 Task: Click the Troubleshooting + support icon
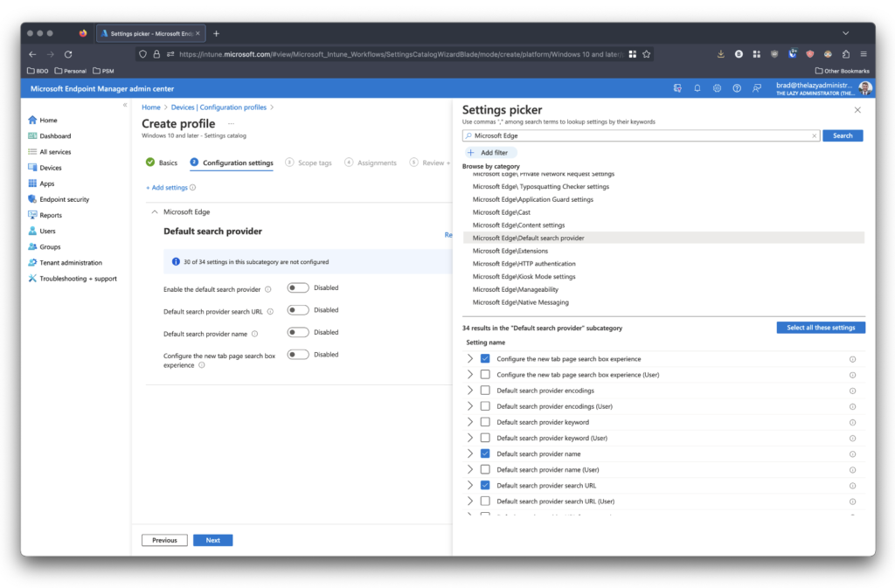coord(32,279)
